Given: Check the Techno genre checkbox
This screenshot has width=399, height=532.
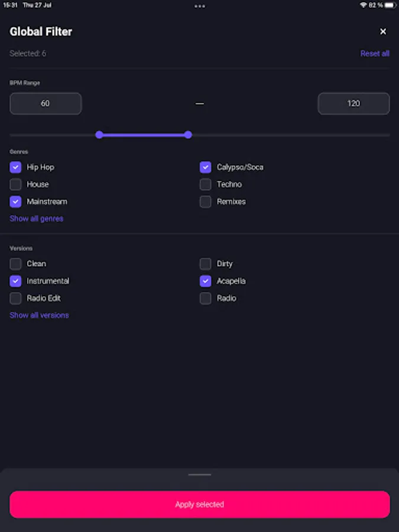Looking at the screenshot, I should pos(206,184).
